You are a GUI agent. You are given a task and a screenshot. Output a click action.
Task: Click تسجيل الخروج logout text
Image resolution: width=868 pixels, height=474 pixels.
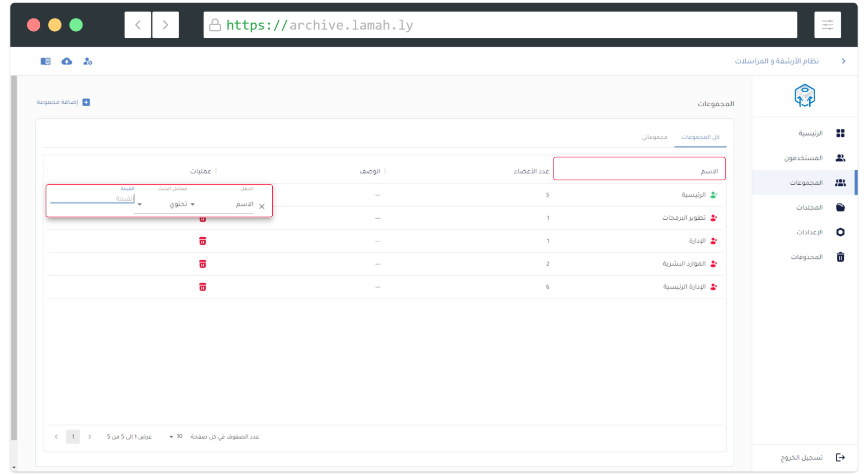802,457
